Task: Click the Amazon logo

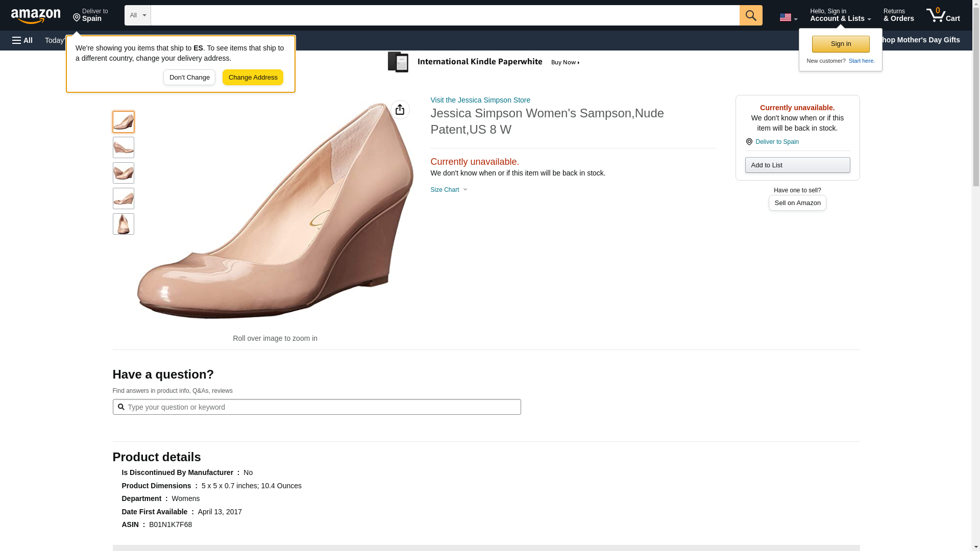Action: 36,16
